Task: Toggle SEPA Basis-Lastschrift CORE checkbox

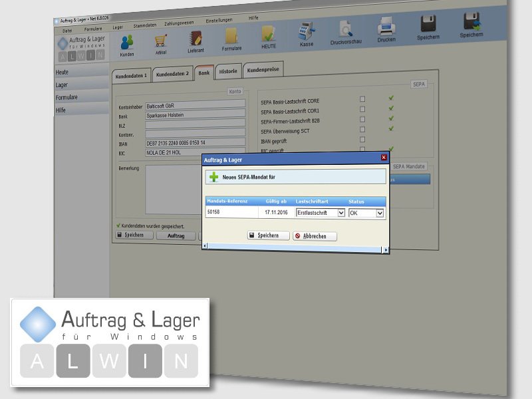Action: [x=362, y=99]
